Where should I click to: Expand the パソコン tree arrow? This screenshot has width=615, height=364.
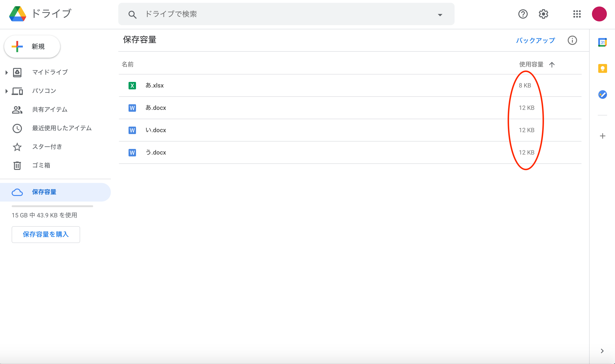click(7, 91)
